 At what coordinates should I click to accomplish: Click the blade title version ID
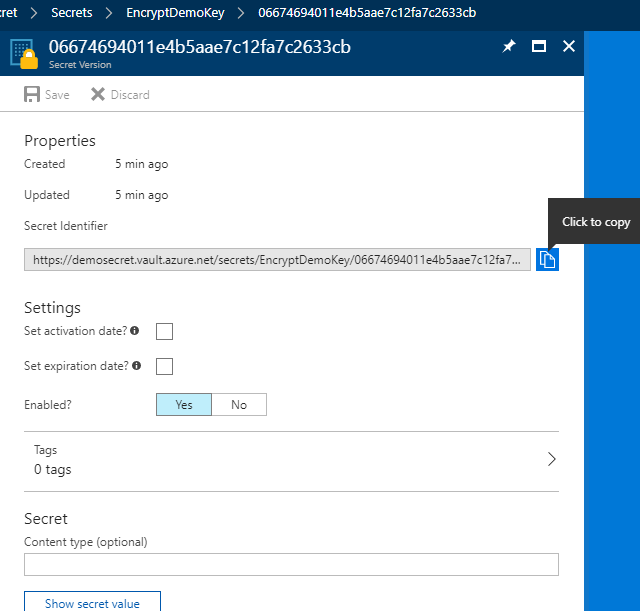[x=200, y=47]
